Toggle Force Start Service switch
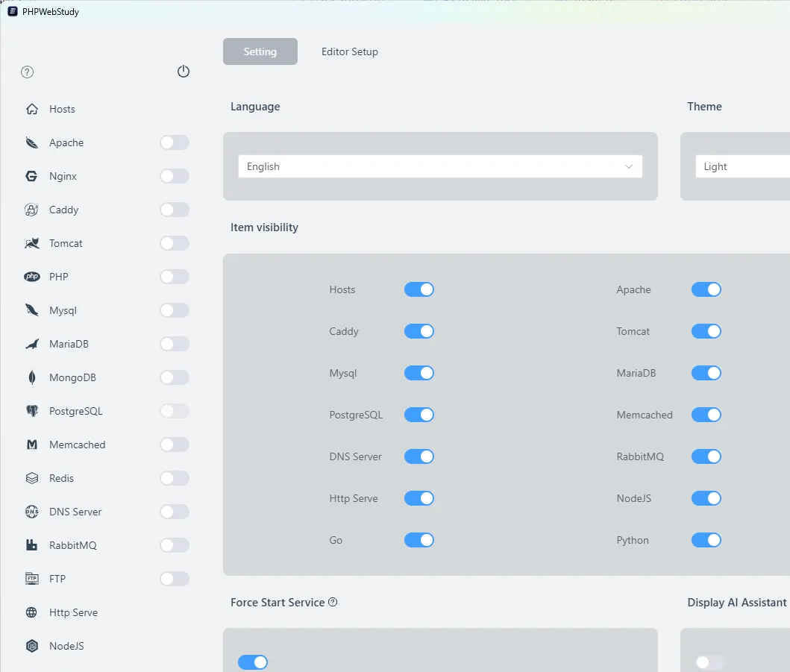Image resolution: width=790 pixels, height=672 pixels. pyautogui.click(x=253, y=662)
